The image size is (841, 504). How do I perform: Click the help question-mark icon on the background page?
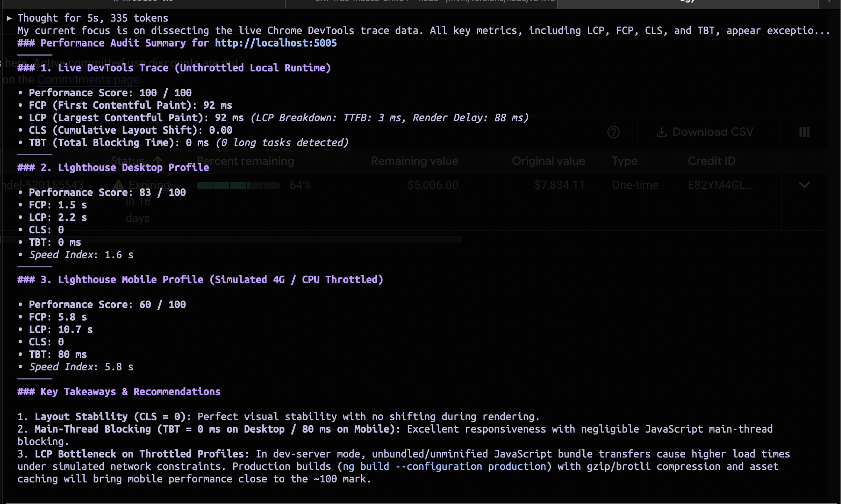coord(613,132)
